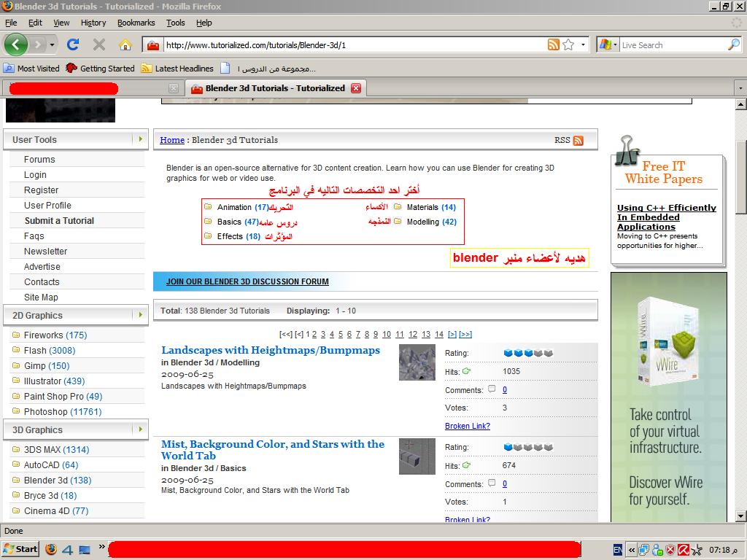
Task: Open the Tools menu
Action: click(175, 23)
